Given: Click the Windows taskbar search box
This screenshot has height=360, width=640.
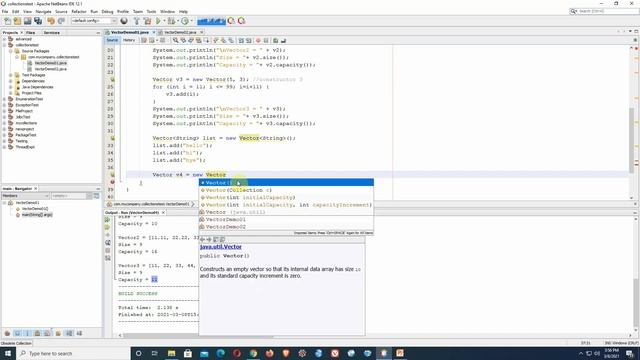Looking at the screenshot, I should 73,353.
